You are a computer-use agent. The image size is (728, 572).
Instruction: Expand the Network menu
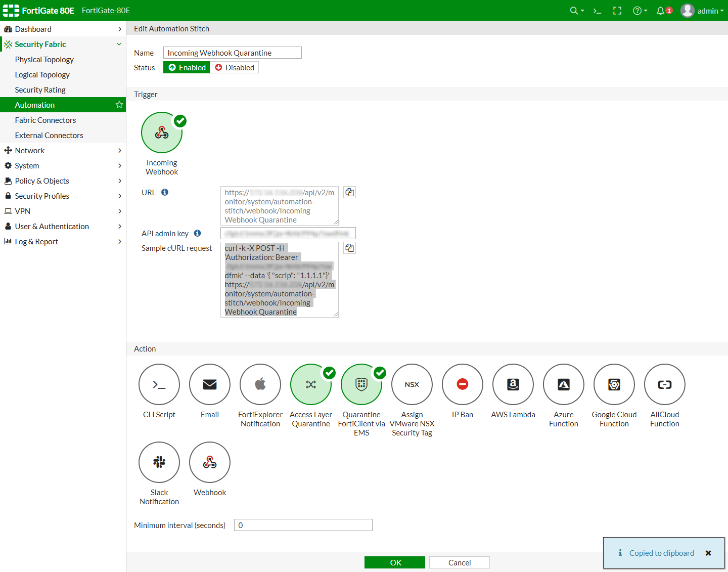[63, 150]
